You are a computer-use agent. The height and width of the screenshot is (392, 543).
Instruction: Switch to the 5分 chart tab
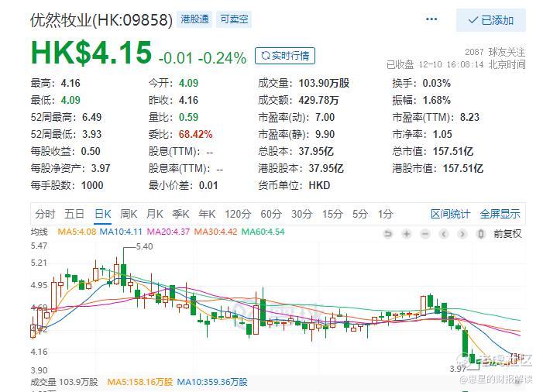coord(360,214)
